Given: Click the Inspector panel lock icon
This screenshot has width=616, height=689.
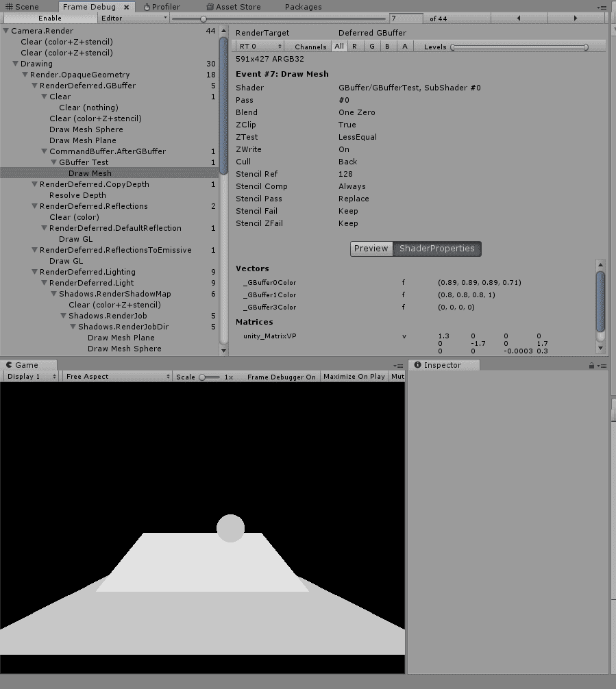Looking at the screenshot, I should tap(591, 364).
